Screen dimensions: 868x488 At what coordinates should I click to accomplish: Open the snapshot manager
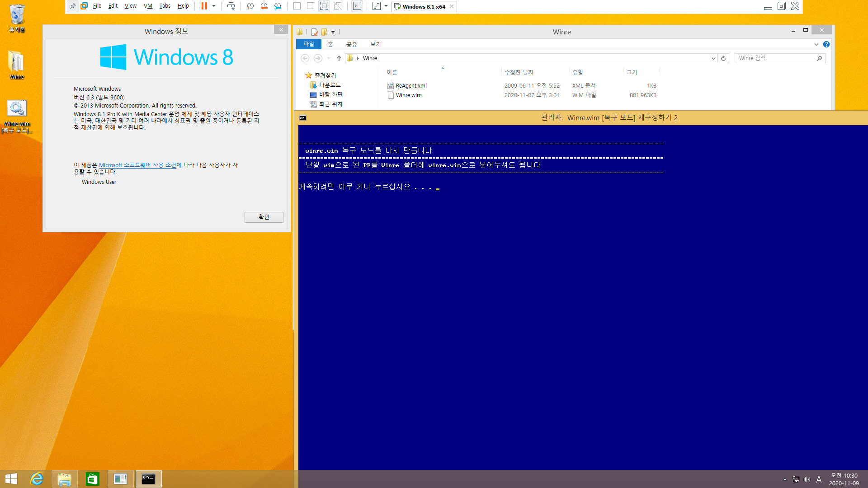(x=278, y=6)
